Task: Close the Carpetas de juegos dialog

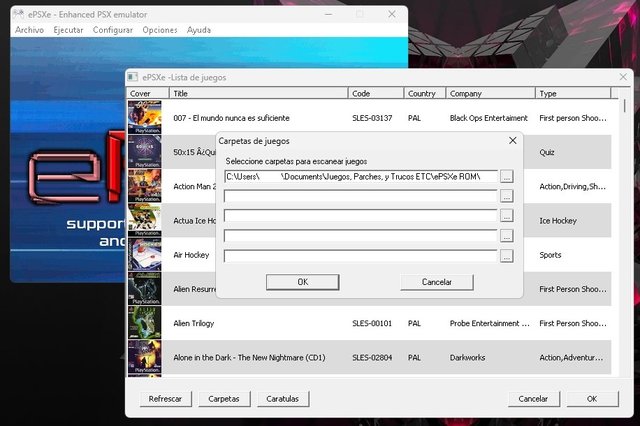Action: click(513, 140)
